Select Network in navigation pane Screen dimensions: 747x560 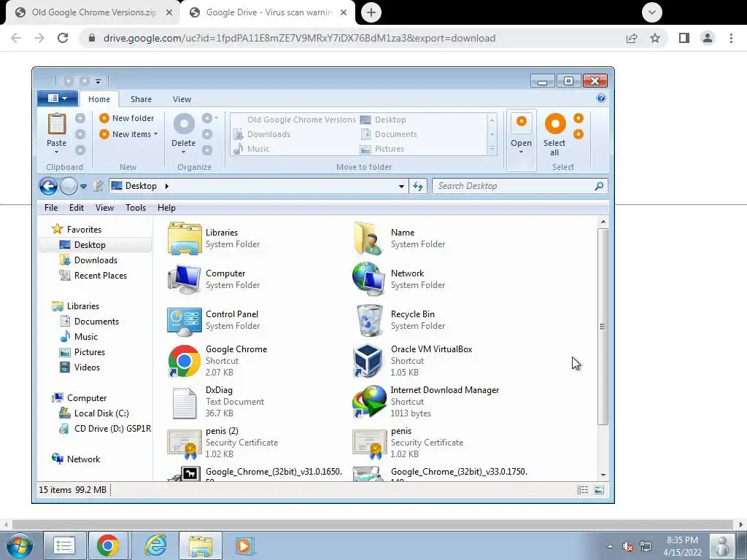point(83,459)
